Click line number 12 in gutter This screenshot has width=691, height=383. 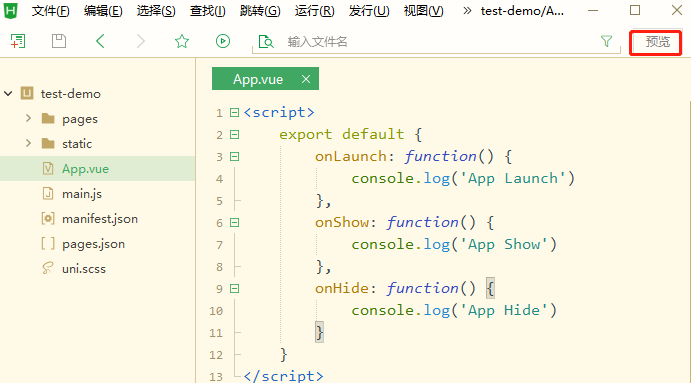coord(216,355)
